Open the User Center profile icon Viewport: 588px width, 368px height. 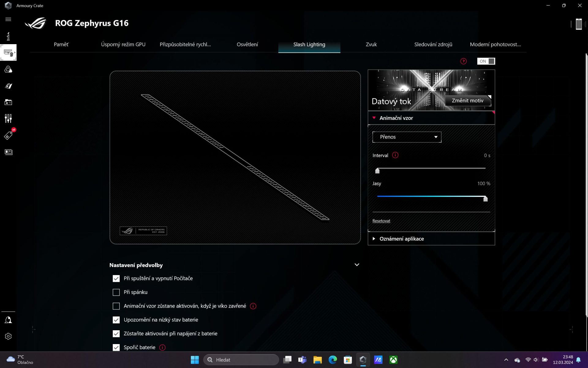8,320
